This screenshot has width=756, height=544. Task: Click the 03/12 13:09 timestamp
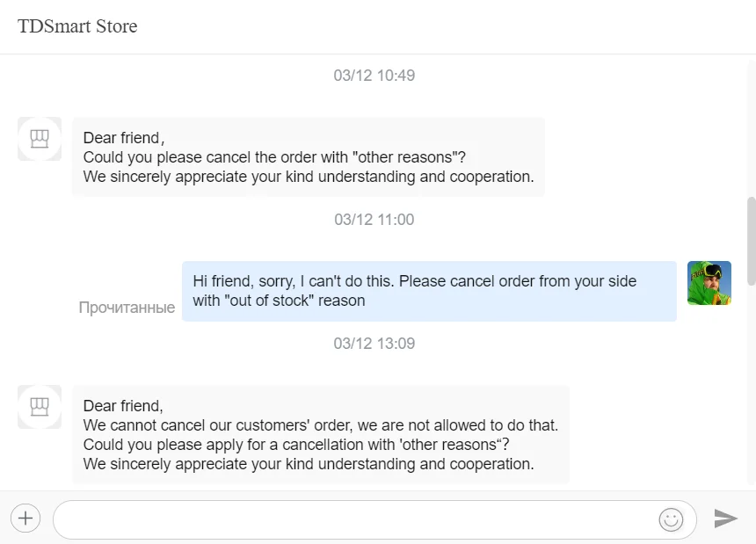click(374, 344)
